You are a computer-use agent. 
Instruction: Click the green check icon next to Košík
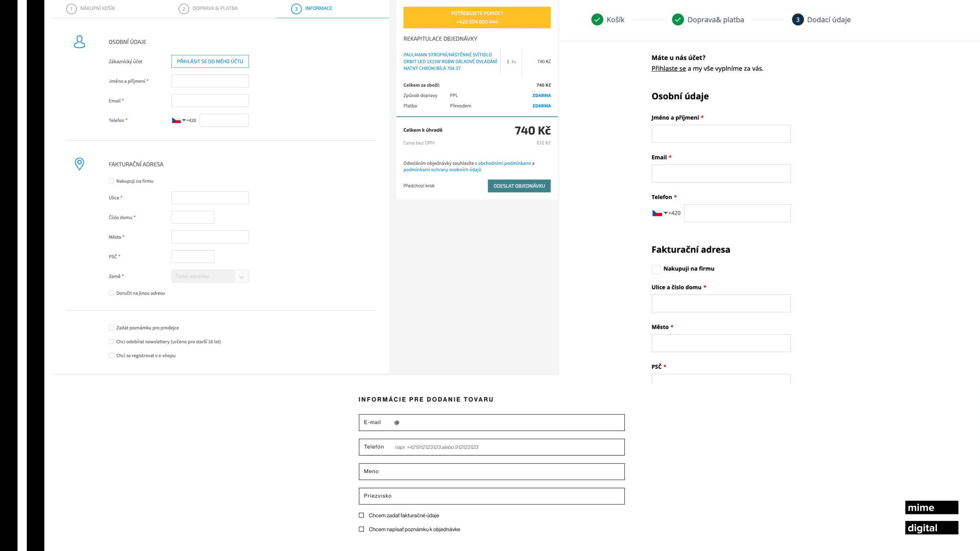[597, 19]
